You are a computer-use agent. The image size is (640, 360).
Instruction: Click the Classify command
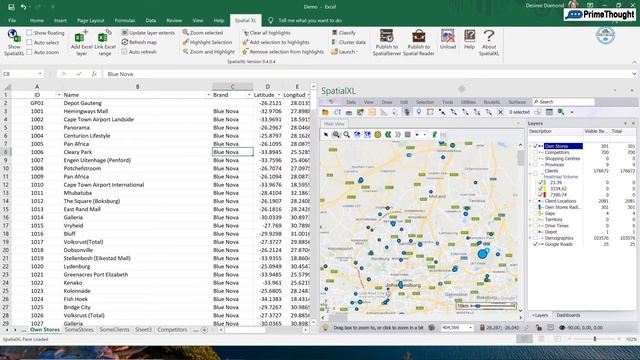click(x=344, y=32)
